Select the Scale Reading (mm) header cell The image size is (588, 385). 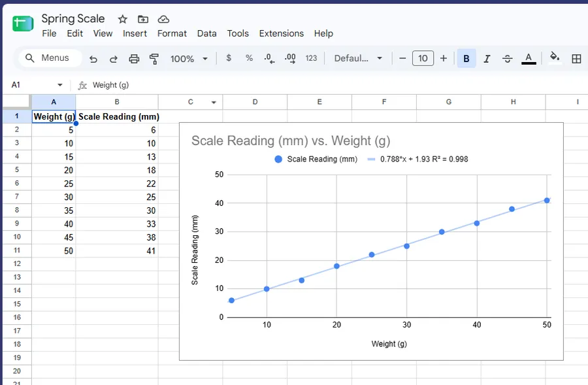[x=117, y=117]
